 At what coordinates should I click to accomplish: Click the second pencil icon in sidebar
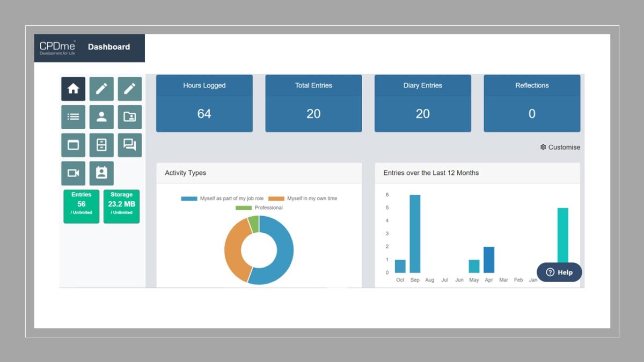(x=129, y=88)
